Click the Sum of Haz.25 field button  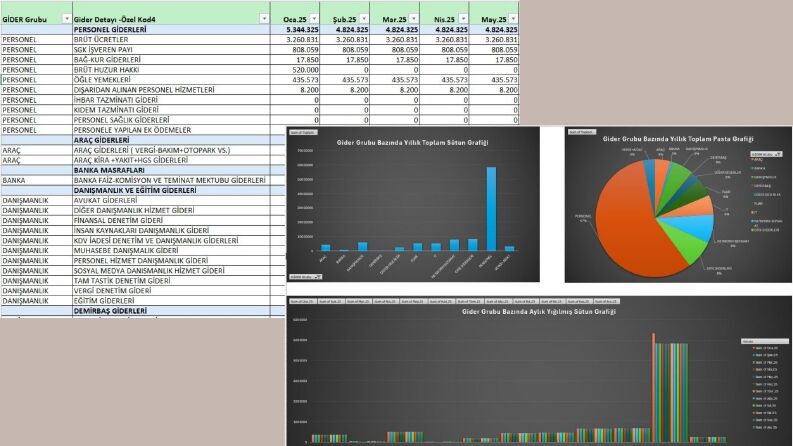(x=440, y=301)
